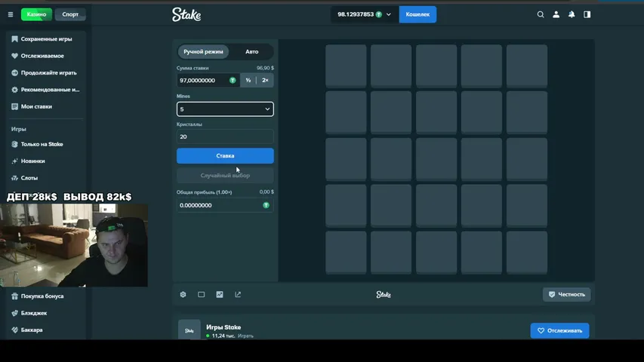Open game settings gear icon
The height and width of the screenshot is (362, 644).
[x=183, y=295]
